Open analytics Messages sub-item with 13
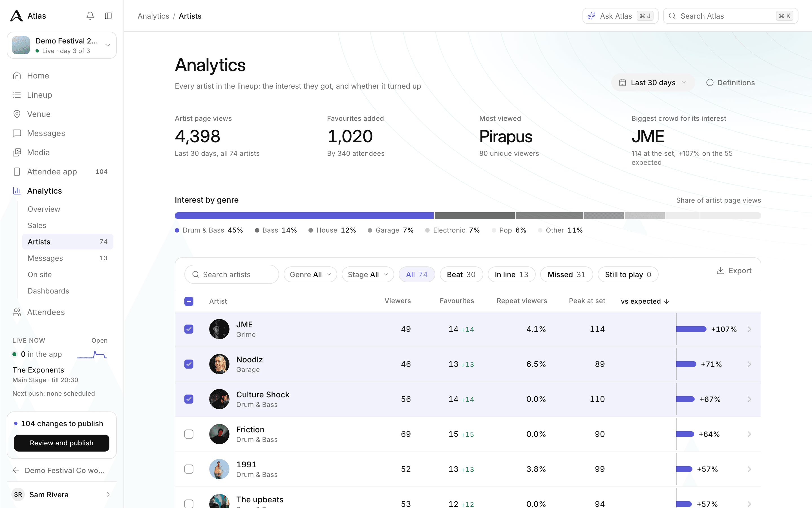This screenshot has height=508, width=812. click(x=67, y=258)
